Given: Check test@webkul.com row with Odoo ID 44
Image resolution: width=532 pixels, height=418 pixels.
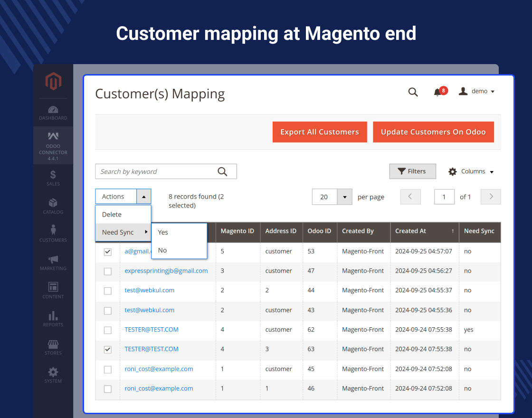Looking at the screenshot, I should [107, 291].
